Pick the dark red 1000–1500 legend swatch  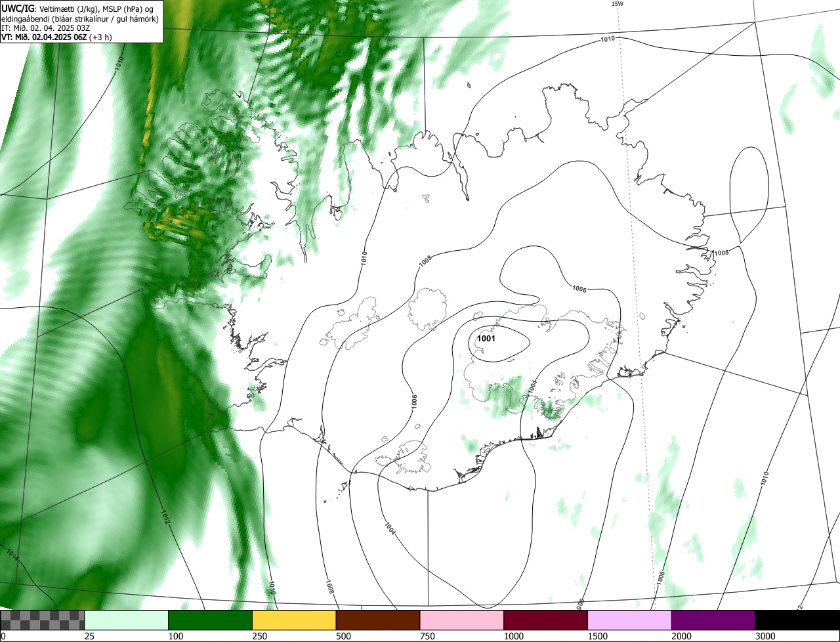pos(546,620)
